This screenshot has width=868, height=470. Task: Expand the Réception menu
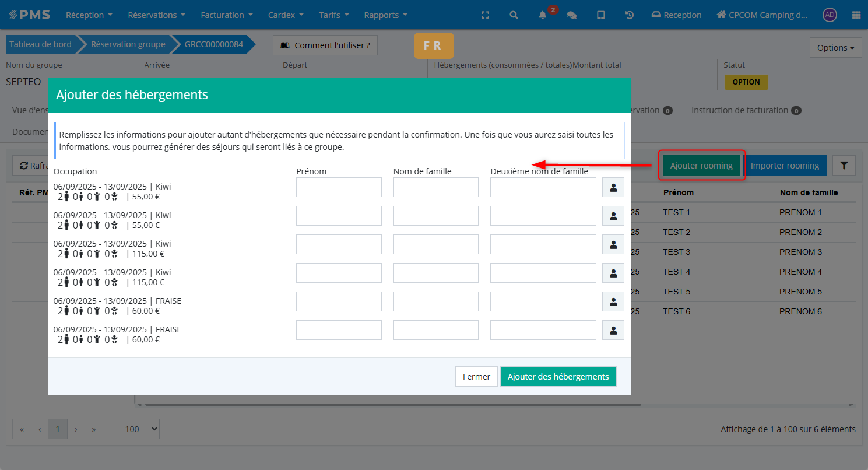(x=89, y=15)
